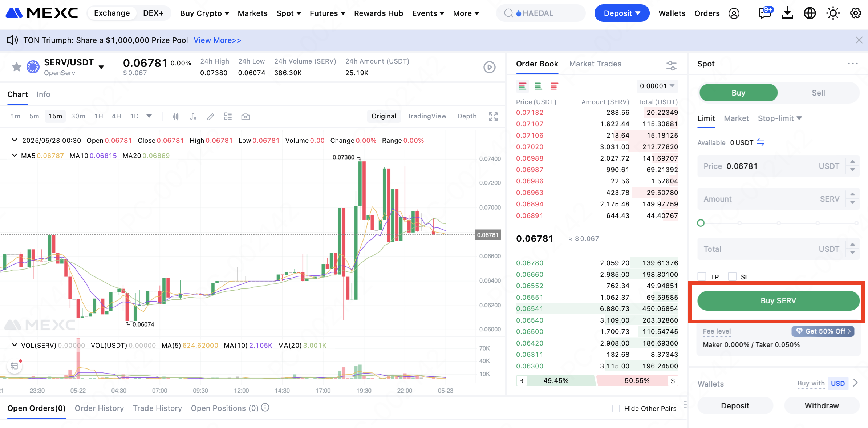868x428 pixels.
Task: Open order book precision 0.00001 dropdown
Action: click(657, 86)
